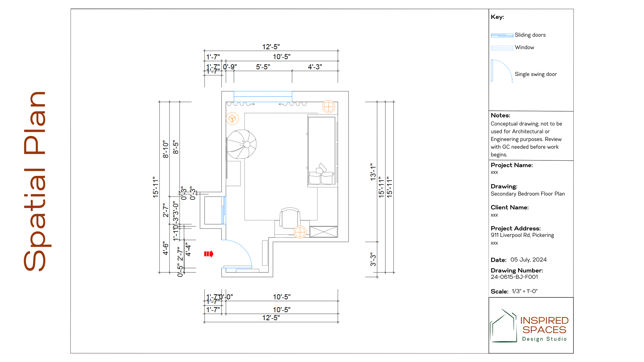644x362 pixels.
Task: Select the desk chair in the floor plan
Action: pos(290,218)
